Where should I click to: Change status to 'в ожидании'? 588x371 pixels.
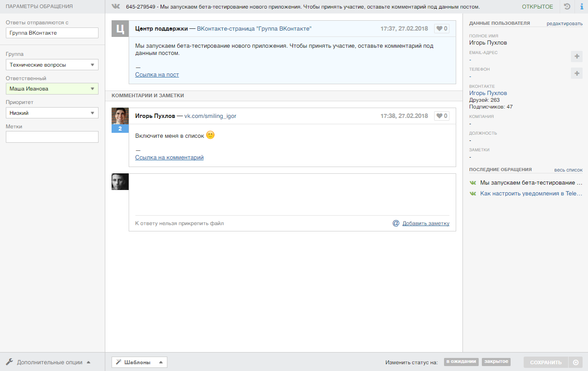tap(462, 362)
